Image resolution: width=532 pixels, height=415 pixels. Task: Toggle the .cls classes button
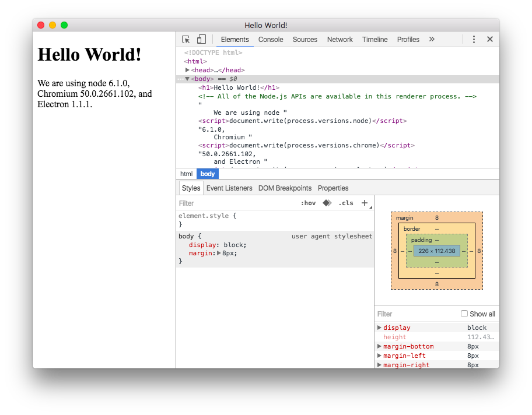[346, 203]
